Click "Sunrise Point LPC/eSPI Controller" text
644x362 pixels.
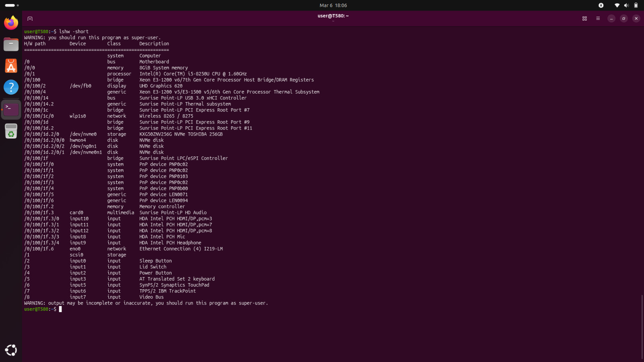pyautogui.click(x=184, y=158)
